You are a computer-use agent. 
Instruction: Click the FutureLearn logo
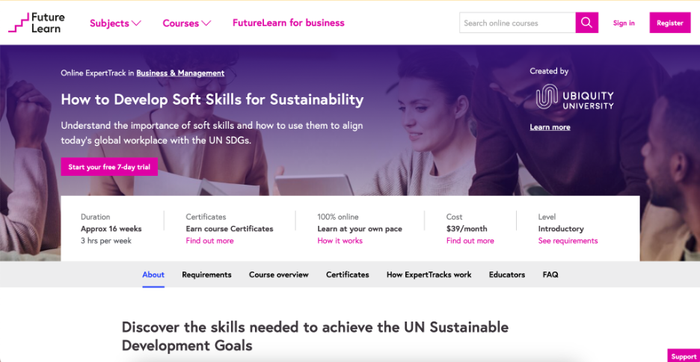[x=37, y=23]
